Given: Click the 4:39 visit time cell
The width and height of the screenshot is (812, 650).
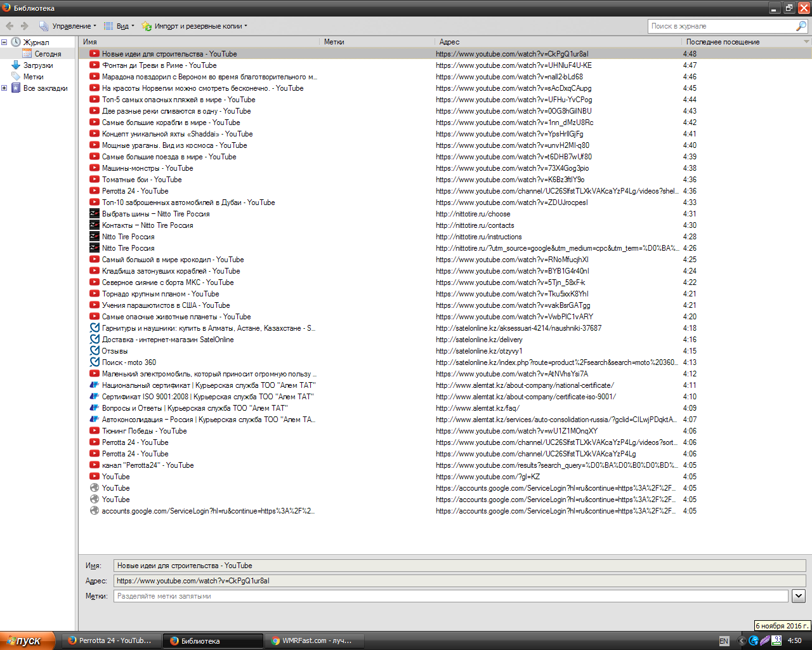Looking at the screenshot, I should [690, 156].
